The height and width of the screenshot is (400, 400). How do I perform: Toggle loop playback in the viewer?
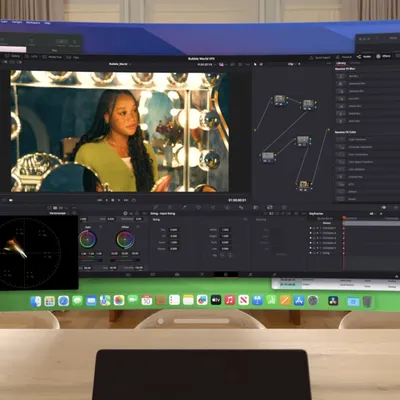tap(134, 200)
